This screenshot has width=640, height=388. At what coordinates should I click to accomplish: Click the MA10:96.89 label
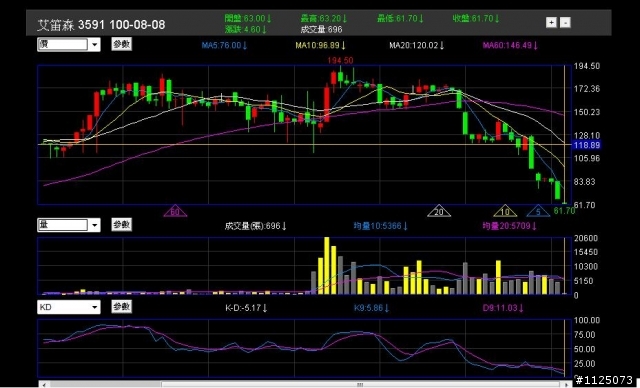321,45
